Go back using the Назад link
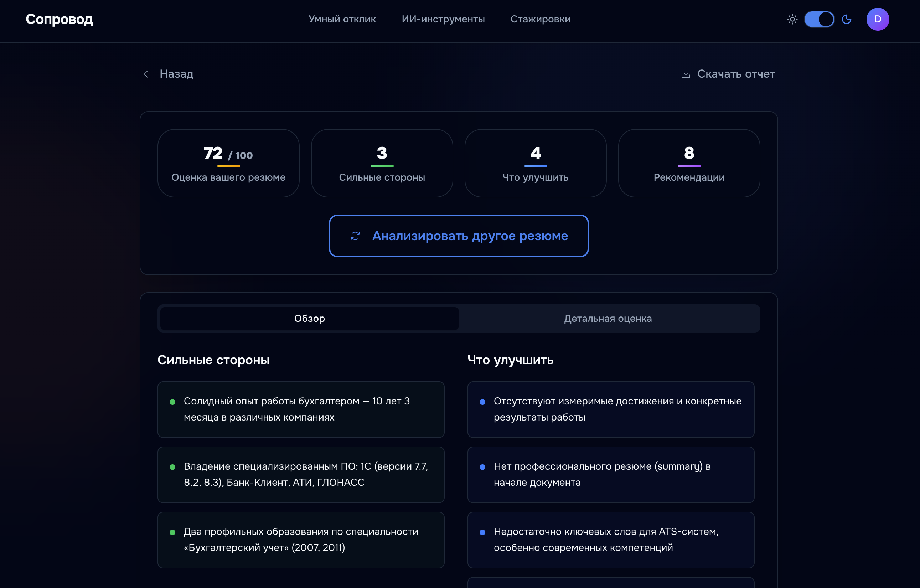Viewport: 920px width, 588px height. 176,74
